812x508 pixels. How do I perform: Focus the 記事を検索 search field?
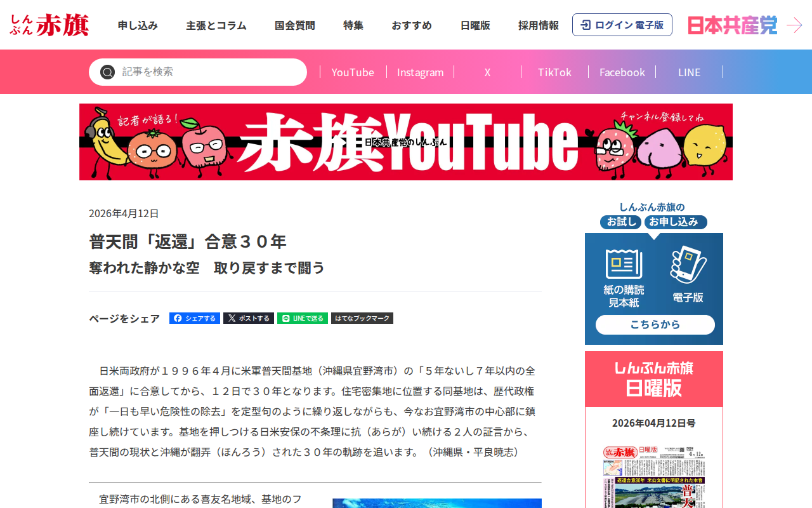(x=198, y=72)
